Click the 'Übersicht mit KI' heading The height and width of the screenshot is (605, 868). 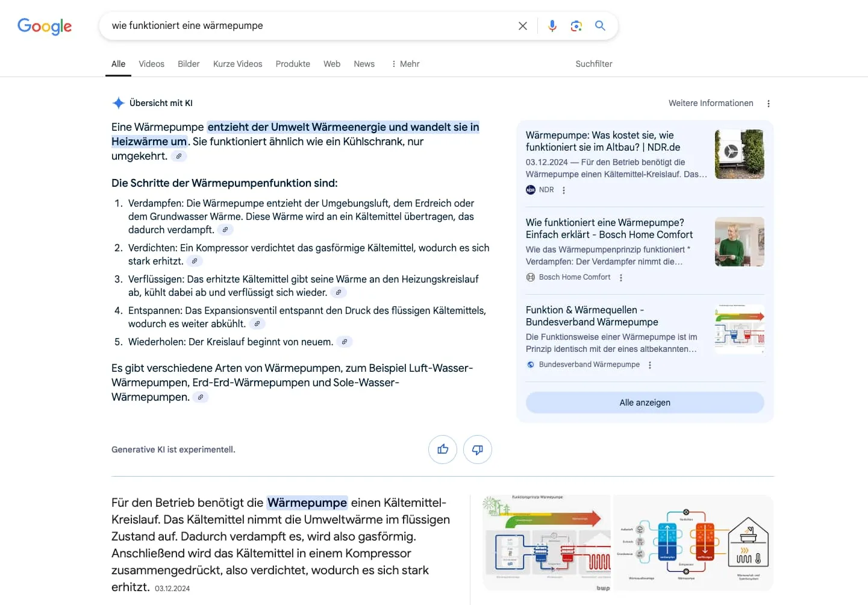click(161, 103)
